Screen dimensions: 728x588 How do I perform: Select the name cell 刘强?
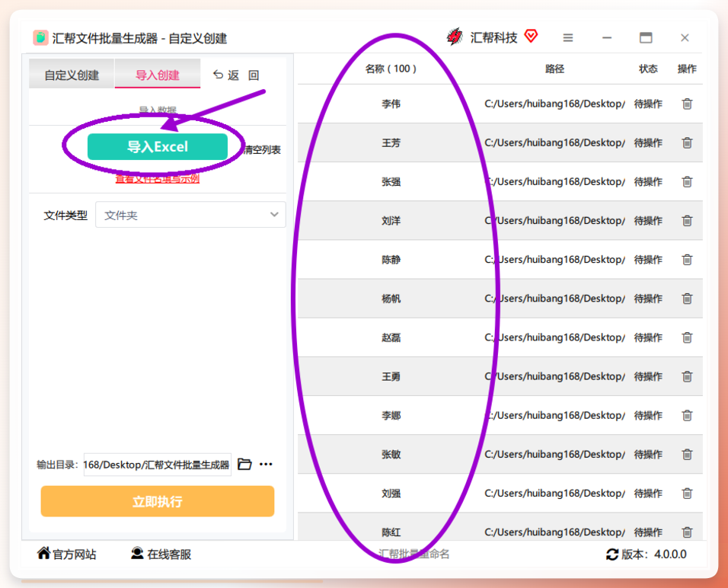pyautogui.click(x=391, y=494)
